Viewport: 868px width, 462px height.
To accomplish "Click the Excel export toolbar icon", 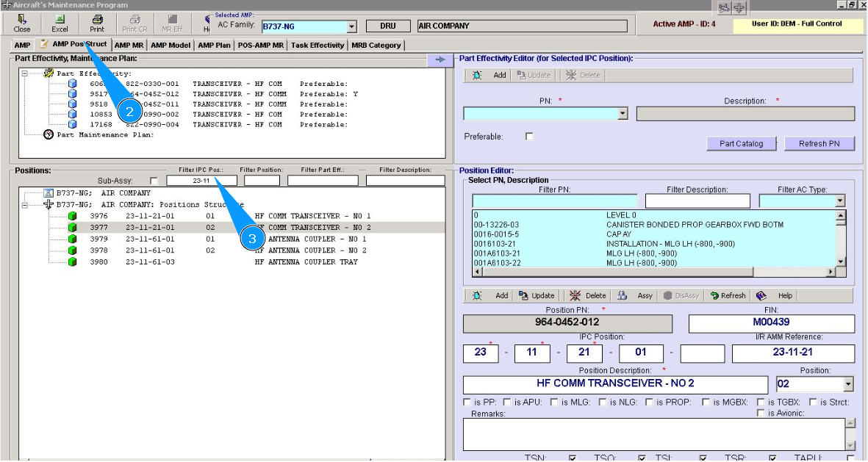I will point(60,20).
